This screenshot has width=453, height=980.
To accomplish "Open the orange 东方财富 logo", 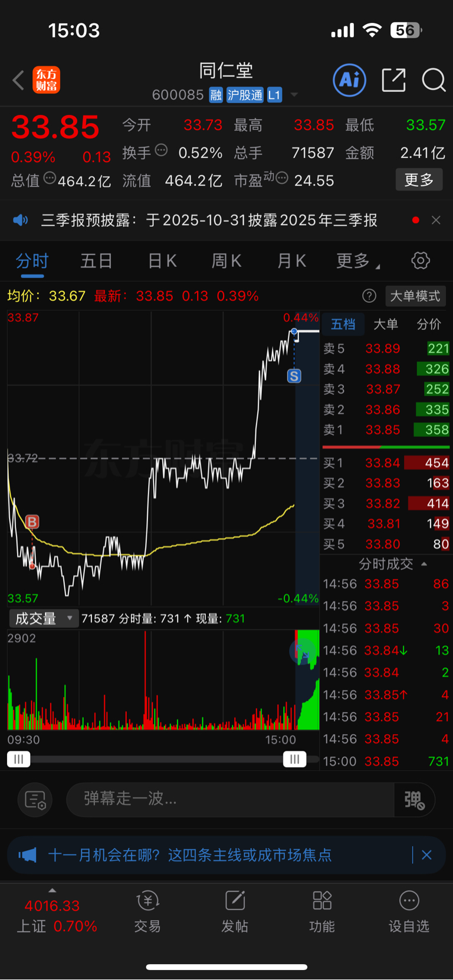I will coord(46,80).
